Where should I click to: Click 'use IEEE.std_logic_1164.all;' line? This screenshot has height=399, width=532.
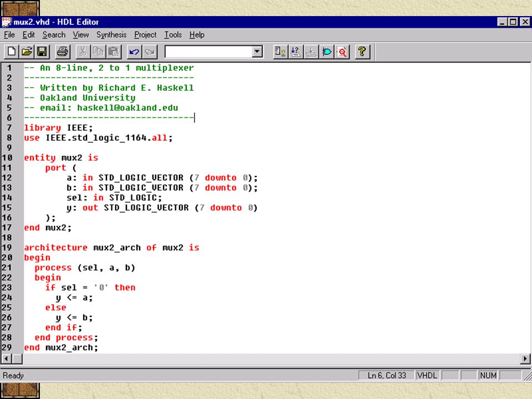(99, 138)
